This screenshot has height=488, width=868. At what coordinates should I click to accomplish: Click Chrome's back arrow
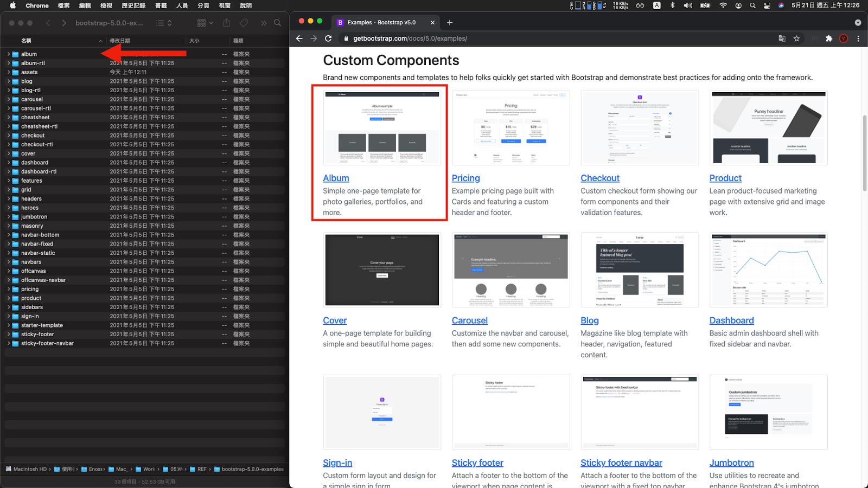point(299,38)
